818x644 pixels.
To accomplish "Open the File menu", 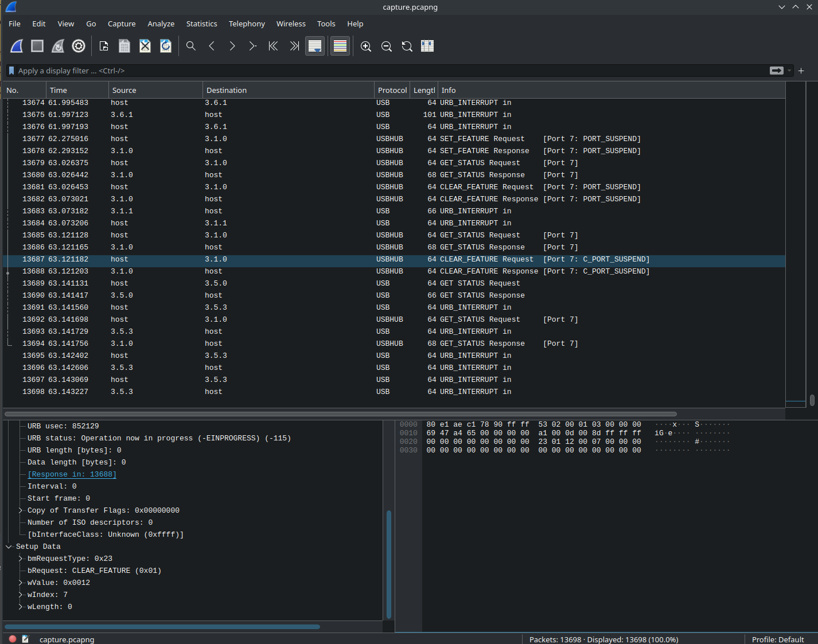I will click(x=14, y=24).
